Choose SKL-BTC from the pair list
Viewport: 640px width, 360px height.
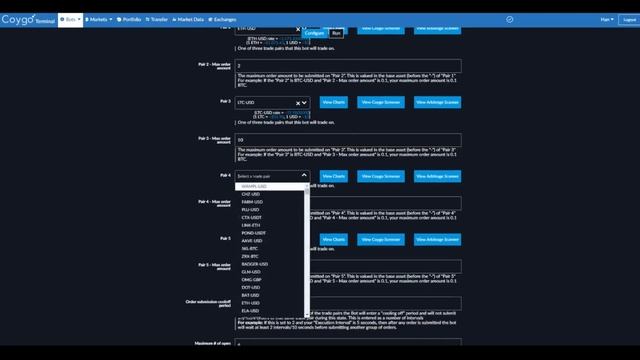pyautogui.click(x=270, y=249)
